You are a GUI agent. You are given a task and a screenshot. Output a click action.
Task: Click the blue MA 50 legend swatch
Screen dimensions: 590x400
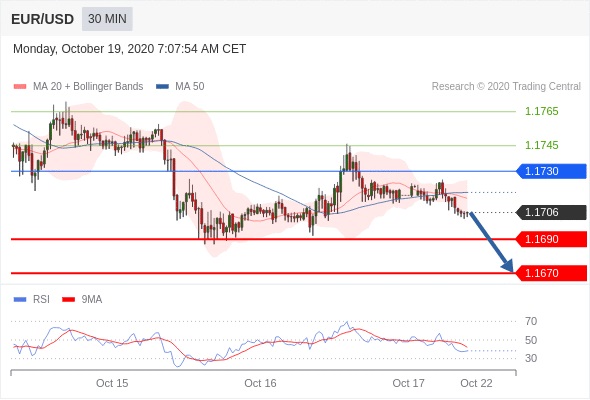162,87
